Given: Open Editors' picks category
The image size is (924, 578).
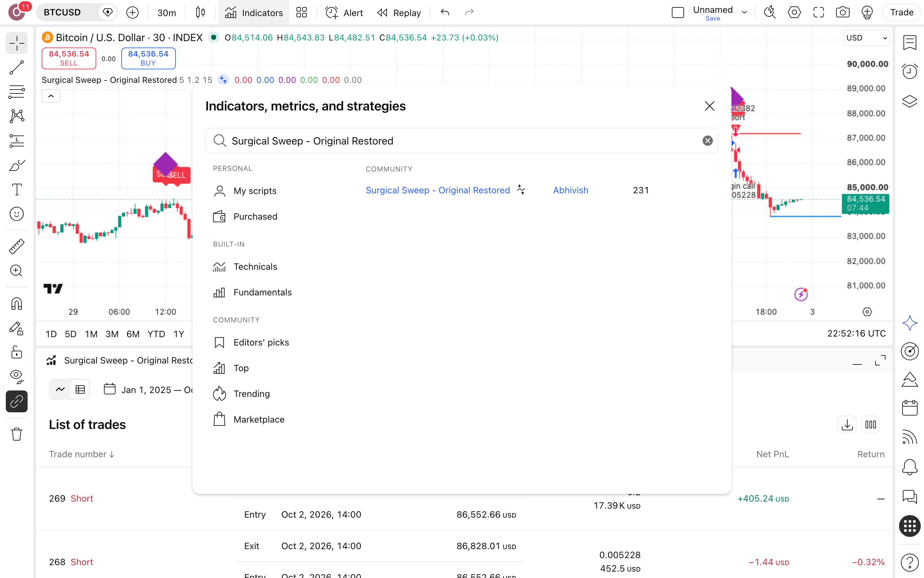Looking at the screenshot, I should [251, 342].
